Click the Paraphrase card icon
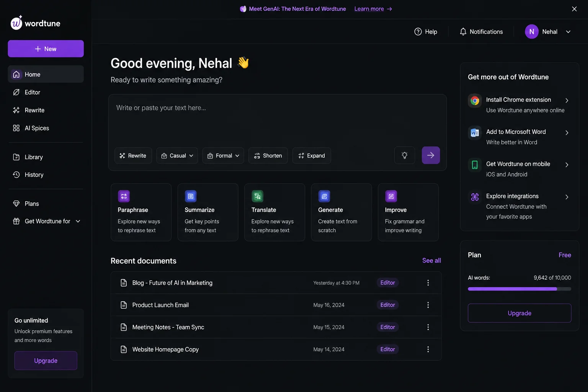 [124, 196]
